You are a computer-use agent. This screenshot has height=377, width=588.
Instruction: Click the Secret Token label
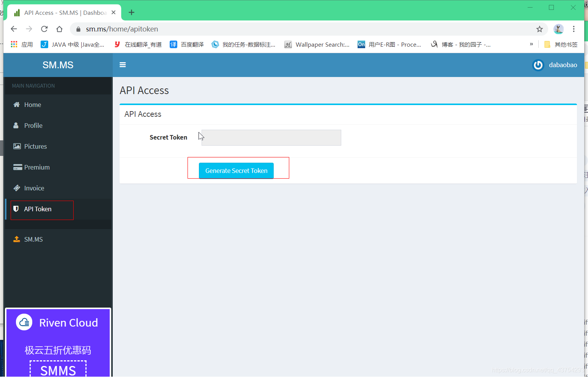168,137
